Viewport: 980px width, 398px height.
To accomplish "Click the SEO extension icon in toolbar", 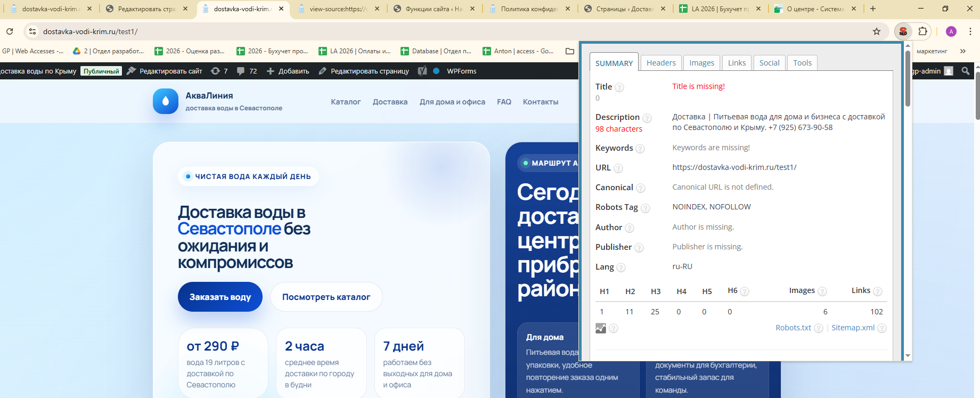I will [903, 31].
